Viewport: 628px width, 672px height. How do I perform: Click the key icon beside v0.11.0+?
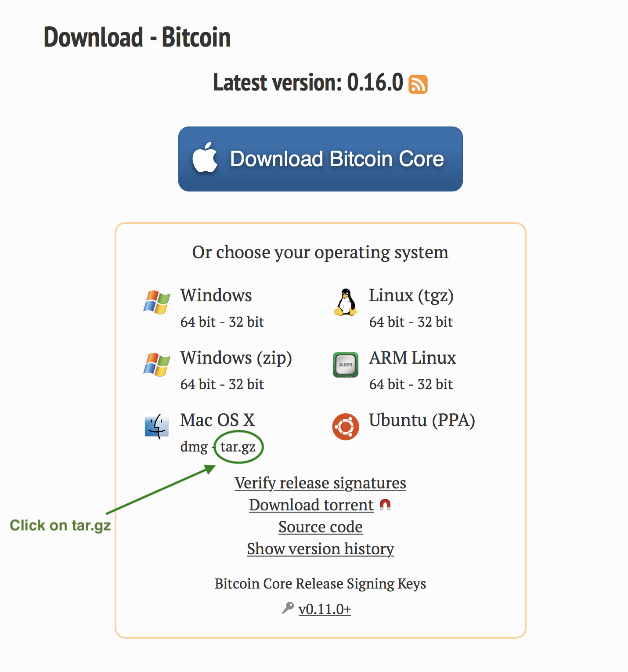288,608
